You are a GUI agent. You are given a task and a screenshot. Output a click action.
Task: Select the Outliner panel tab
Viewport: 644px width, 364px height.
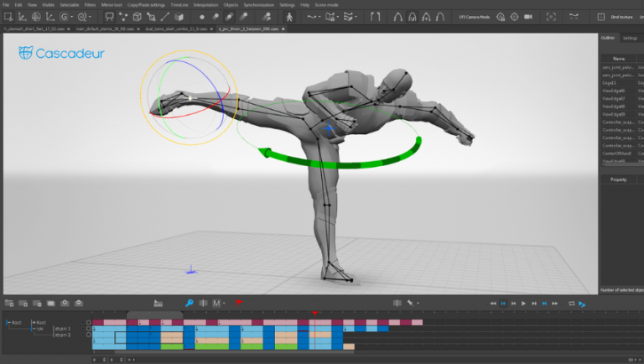tap(608, 38)
